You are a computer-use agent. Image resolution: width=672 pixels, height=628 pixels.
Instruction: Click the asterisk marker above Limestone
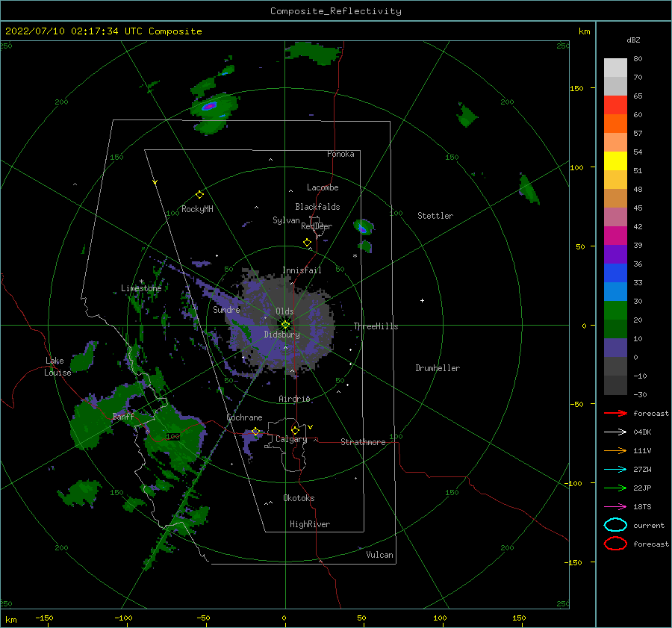coord(141,282)
